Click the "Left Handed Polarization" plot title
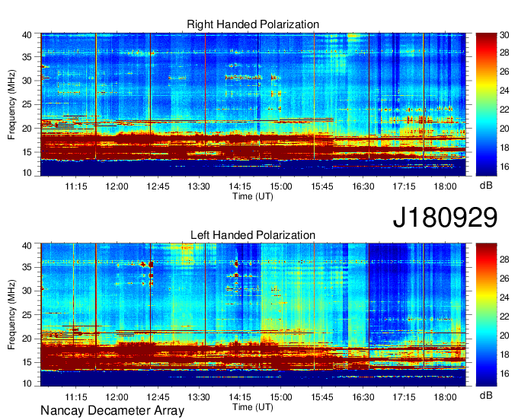 click(x=253, y=235)
